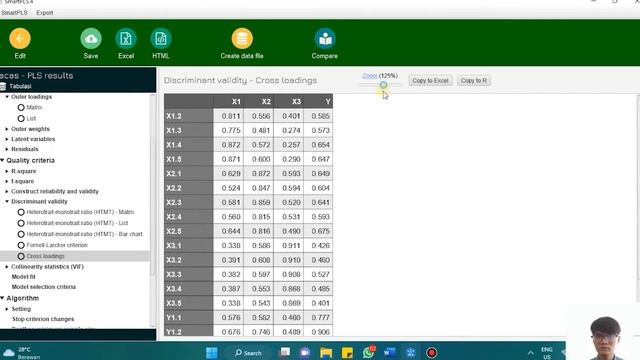Click the Tabulasi database icon
Screen dimensions: 640x360
click(x=3, y=86)
